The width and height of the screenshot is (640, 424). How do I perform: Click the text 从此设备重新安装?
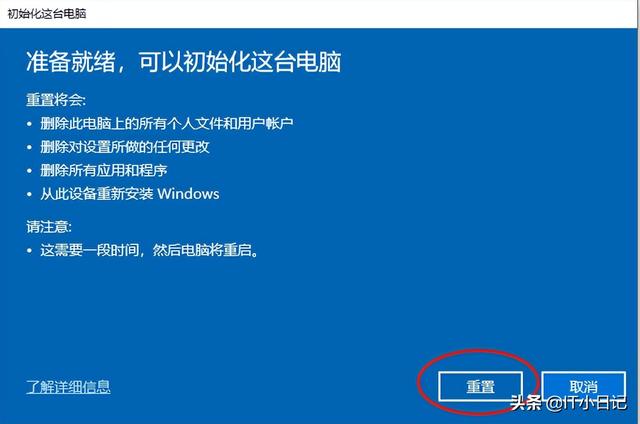[97, 194]
